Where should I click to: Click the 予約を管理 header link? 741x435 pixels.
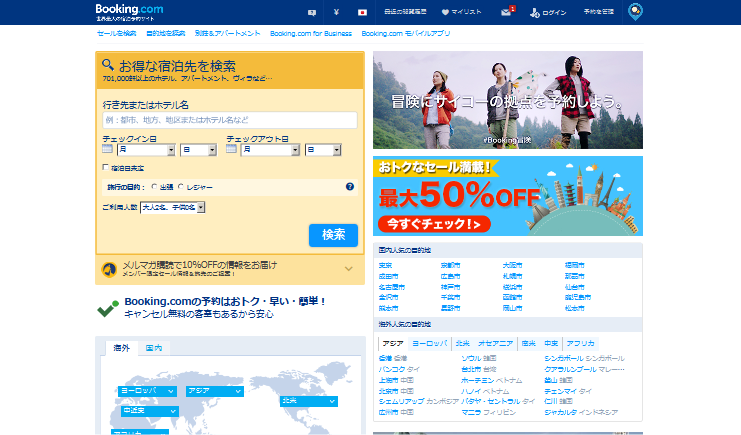click(x=599, y=12)
